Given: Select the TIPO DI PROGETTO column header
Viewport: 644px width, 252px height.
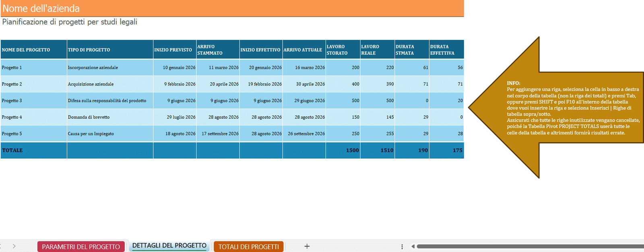Looking at the screenshot, I should [x=109, y=50].
